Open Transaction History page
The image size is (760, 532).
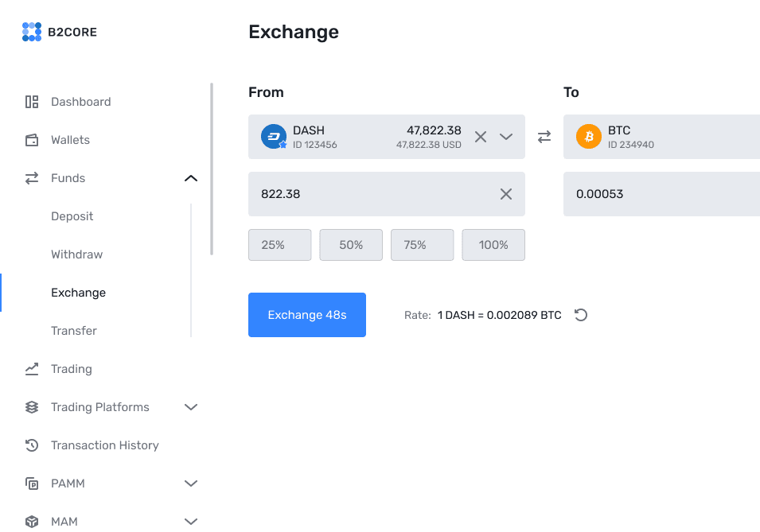[x=105, y=445]
